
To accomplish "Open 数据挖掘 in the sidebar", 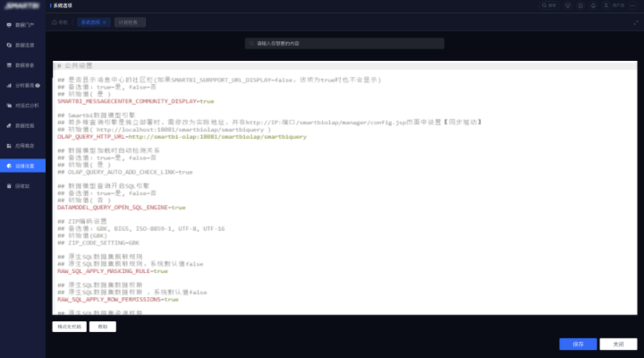I will (24, 126).
